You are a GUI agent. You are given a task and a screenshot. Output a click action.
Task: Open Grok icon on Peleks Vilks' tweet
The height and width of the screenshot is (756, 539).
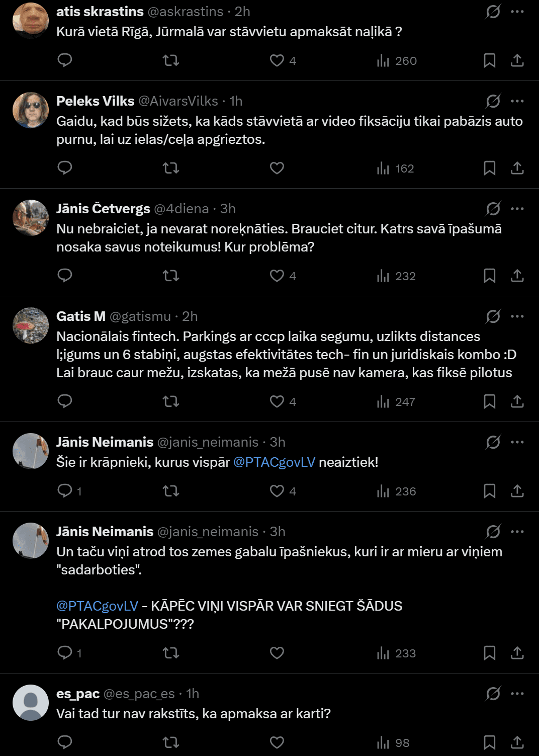tap(493, 101)
